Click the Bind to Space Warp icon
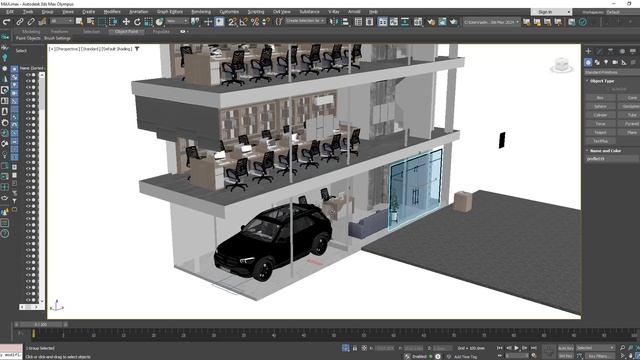 coord(42,22)
